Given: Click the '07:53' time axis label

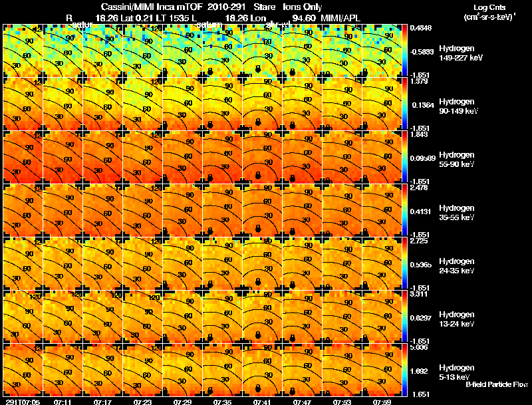Looking at the screenshot, I should 342,402.
